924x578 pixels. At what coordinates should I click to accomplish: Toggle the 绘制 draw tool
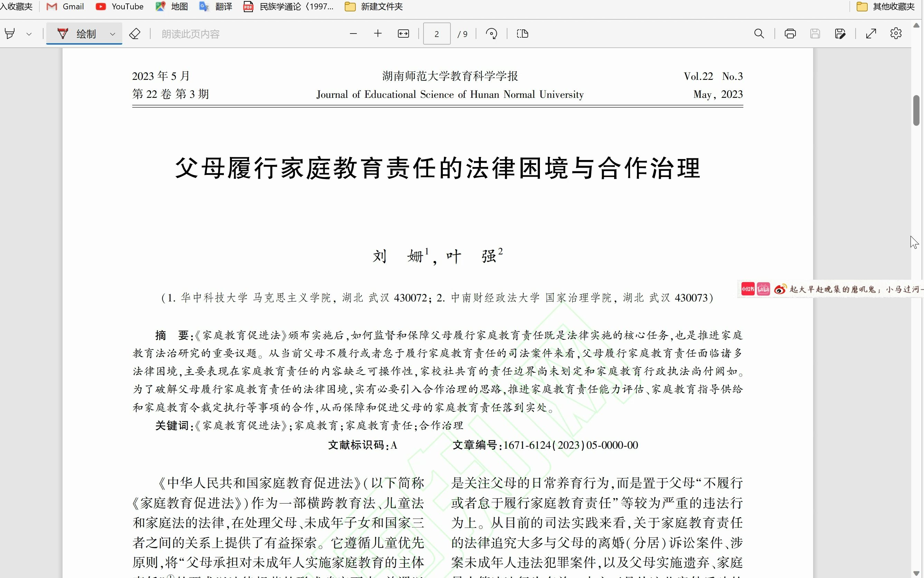[80, 34]
